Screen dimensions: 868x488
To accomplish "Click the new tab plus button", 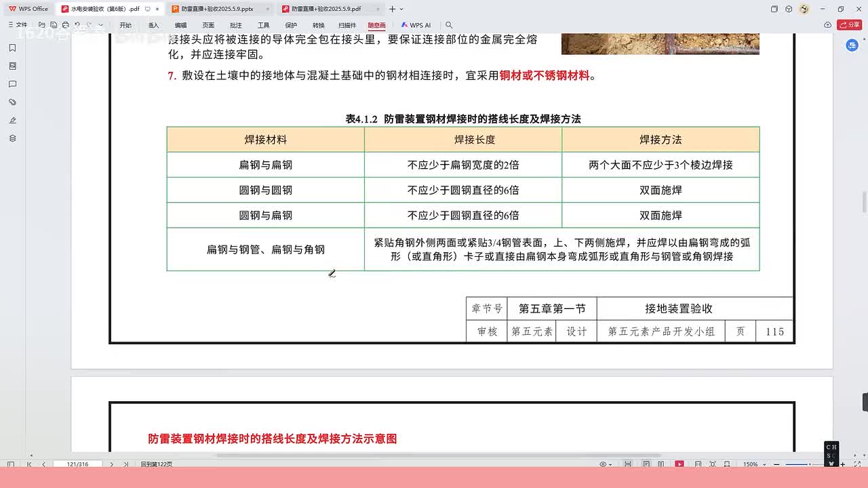I will coord(392,9).
